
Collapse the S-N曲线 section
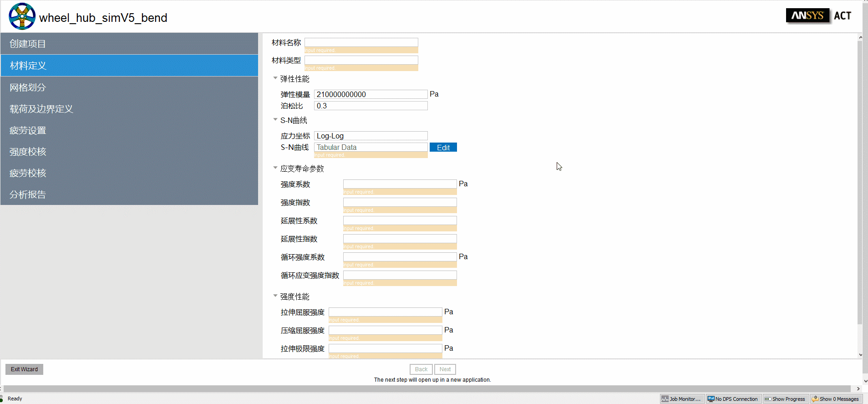tap(275, 120)
